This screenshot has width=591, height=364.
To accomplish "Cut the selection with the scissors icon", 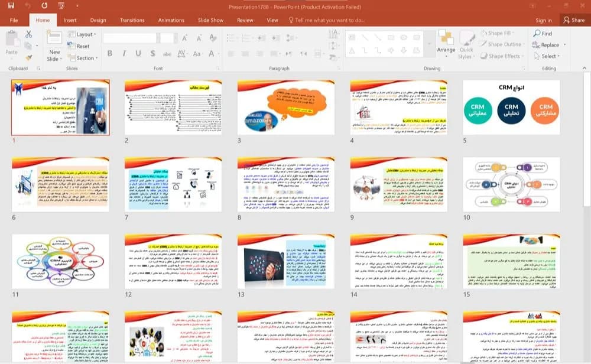I will pos(28,34).
